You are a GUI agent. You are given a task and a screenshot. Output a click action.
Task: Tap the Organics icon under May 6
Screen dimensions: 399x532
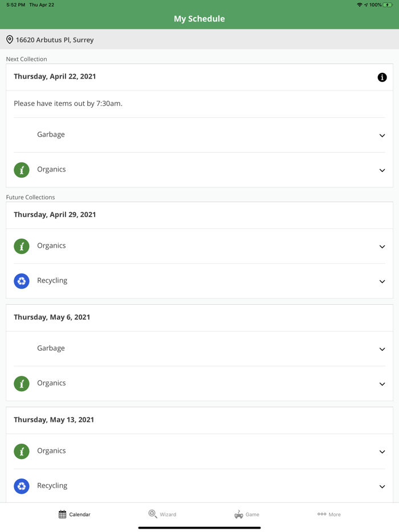[x=22, y=383]
